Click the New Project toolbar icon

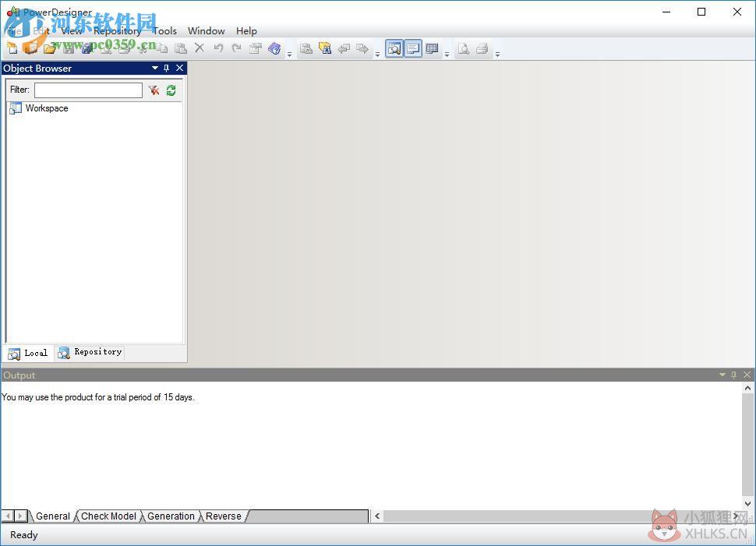(31, 48)
